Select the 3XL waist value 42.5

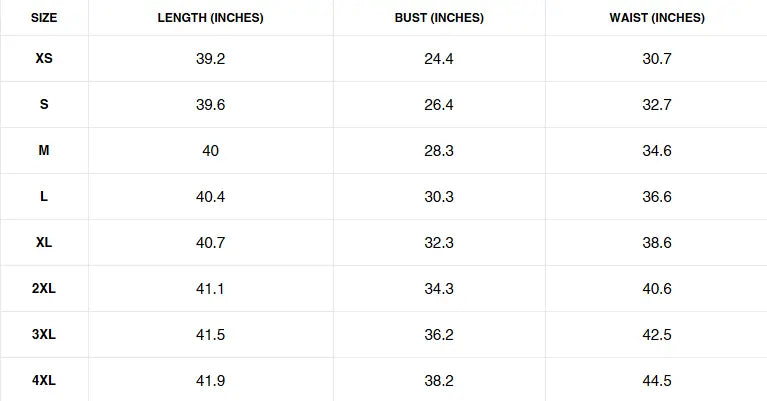pos(657,335)
